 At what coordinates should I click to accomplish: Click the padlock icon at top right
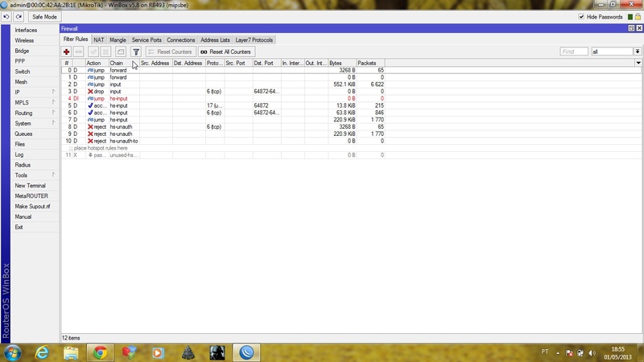[x=638, y=17]
